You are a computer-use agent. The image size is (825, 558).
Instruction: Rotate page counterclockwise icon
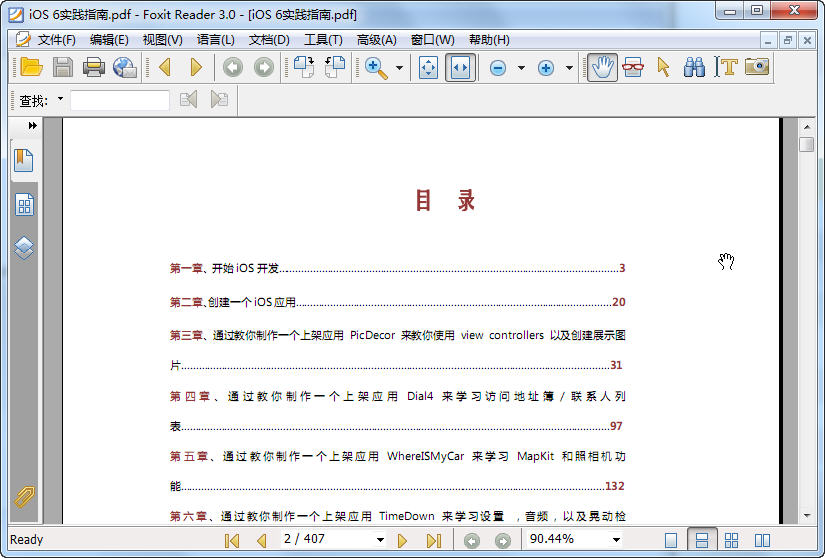335,67
